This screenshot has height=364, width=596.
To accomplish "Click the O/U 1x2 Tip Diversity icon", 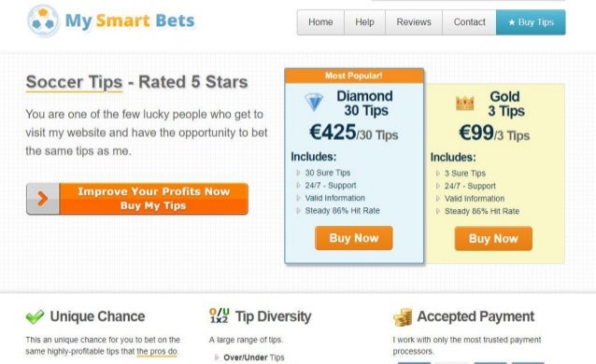I will (x=220, y=315).
